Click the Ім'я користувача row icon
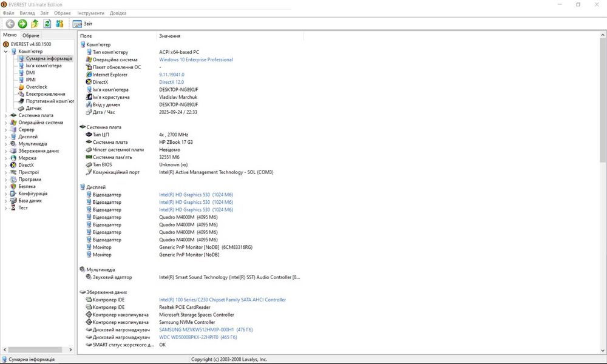The height and width of the screenshot is (364, 607). tap(89, 97)
